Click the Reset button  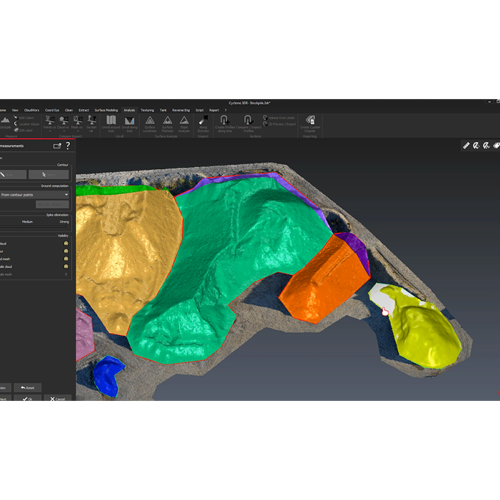pyautogui.click(x=28, y=388)
